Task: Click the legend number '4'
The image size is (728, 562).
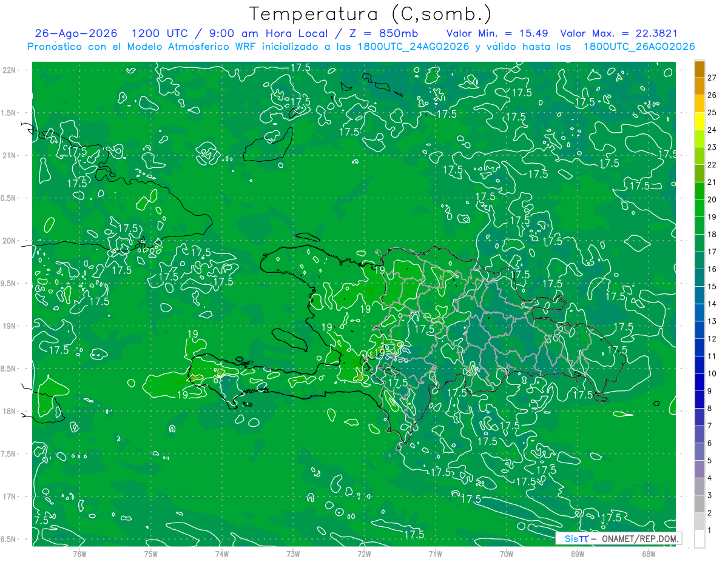Action: [x=710, y=478]
